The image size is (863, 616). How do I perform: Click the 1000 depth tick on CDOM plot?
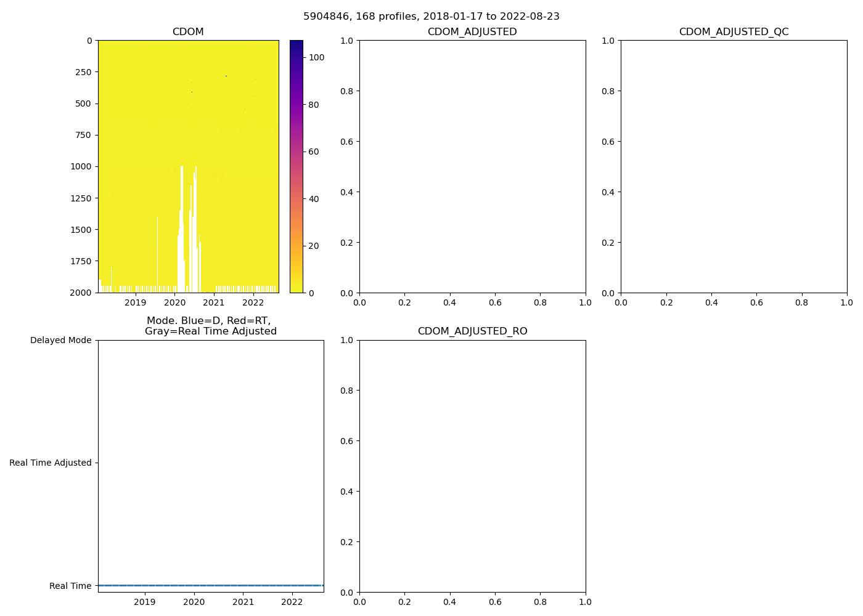[80, 167]
